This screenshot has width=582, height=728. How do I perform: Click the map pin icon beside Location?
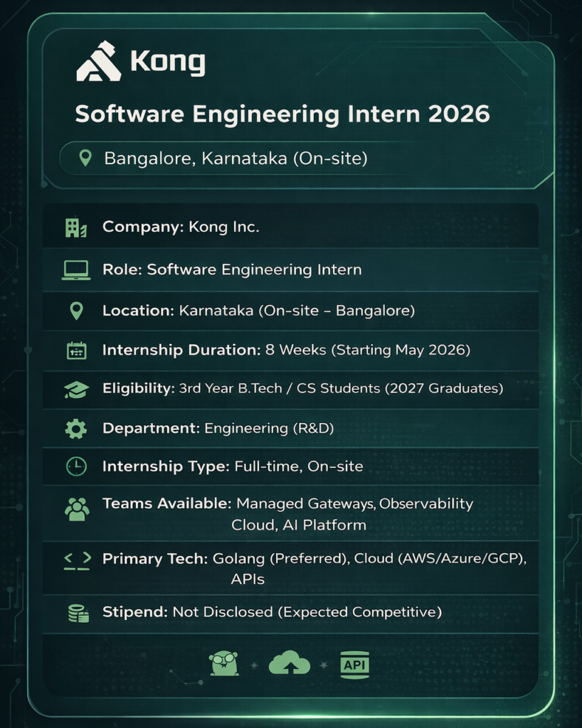[x=76, y=311]
